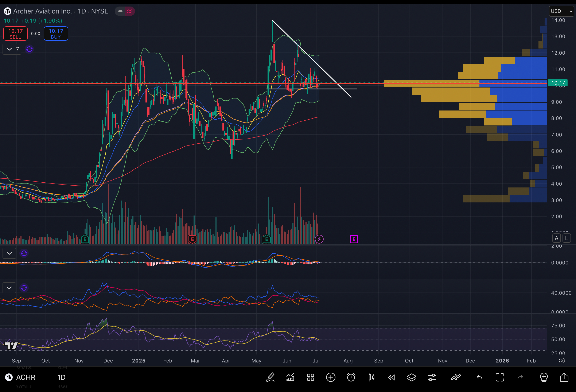Image resolution: width=576 pixels, height=392 pixels.
Task: Toggle the L log scale button
Action: (566, 238)
